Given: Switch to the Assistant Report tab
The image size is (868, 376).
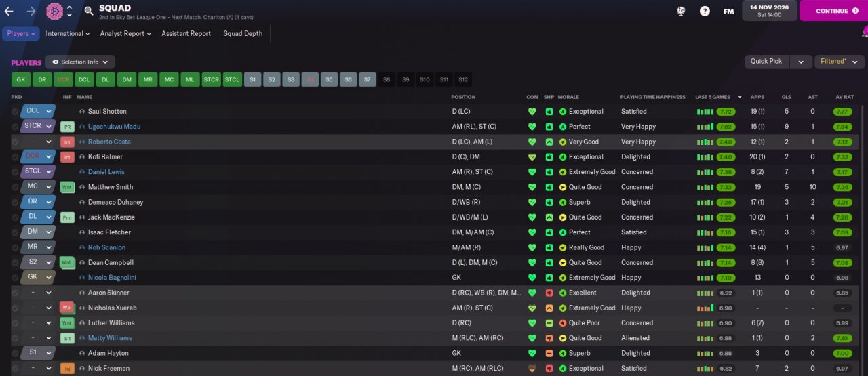Looking at the screenshot, I should pyautogui.click(x=186, y=33).
